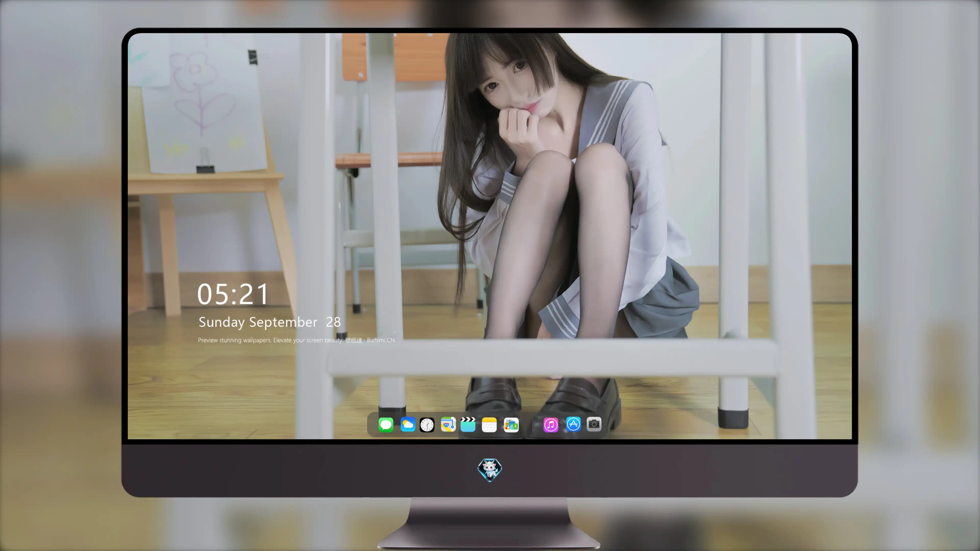The height and width of the screenshot is (551, 980).
Task: Open the Clock app icon
Action: pos(427,425)
